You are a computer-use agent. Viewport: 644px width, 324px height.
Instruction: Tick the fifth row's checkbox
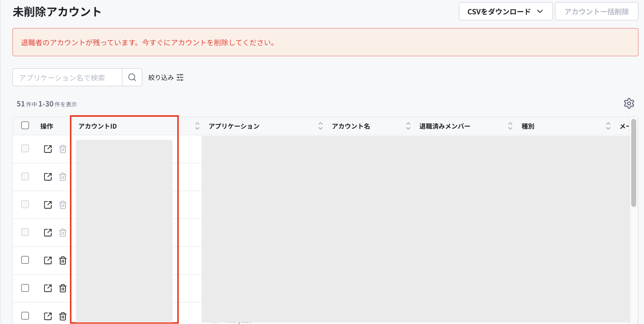(25, 260)
